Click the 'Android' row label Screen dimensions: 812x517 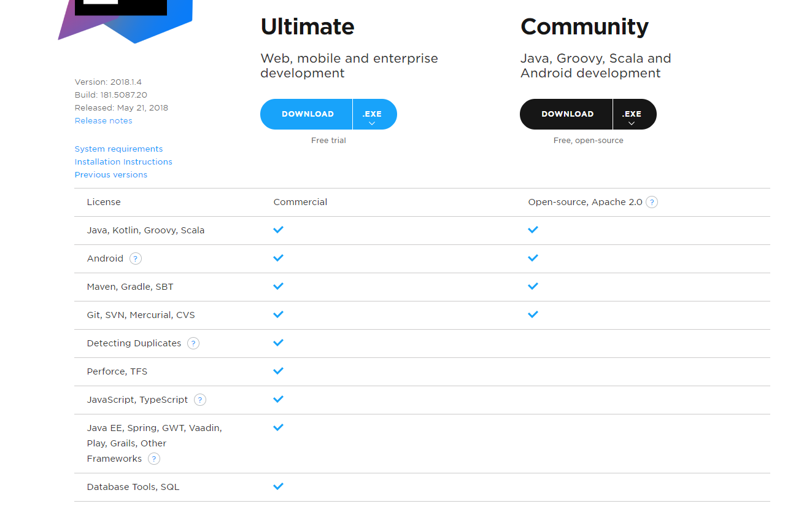pos(105,258)
